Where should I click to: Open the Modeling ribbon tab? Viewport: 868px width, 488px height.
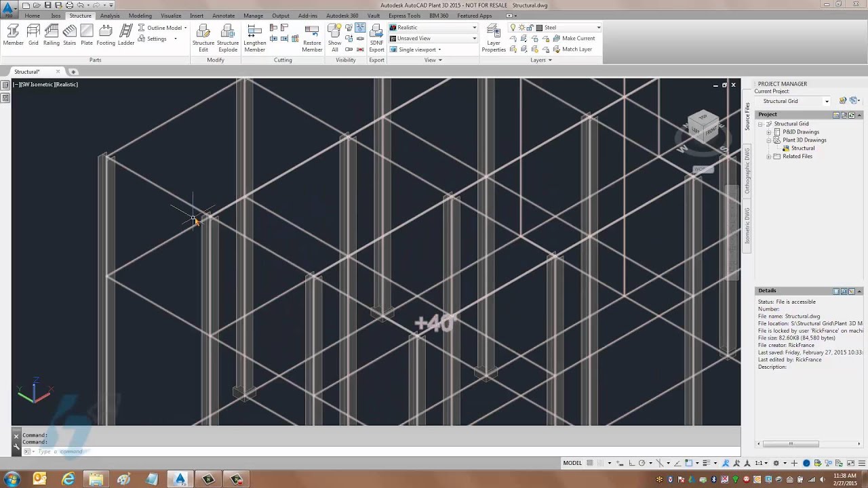tap(140, 16)
